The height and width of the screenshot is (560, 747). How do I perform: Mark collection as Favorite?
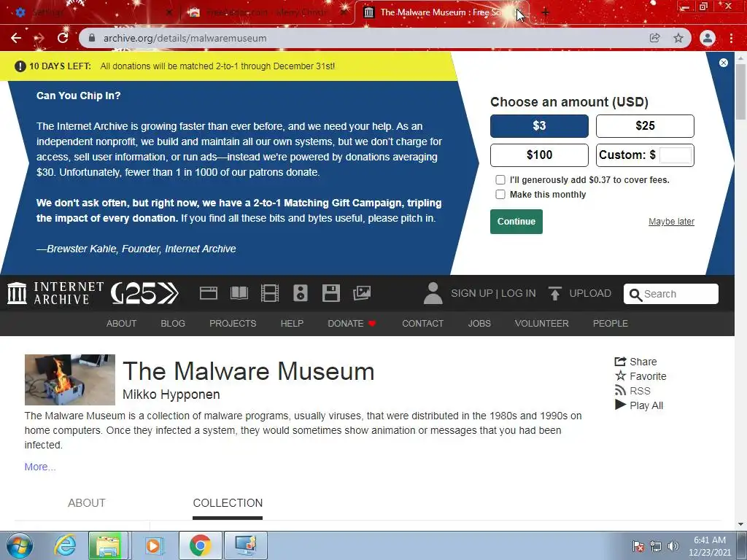(640, 376)
